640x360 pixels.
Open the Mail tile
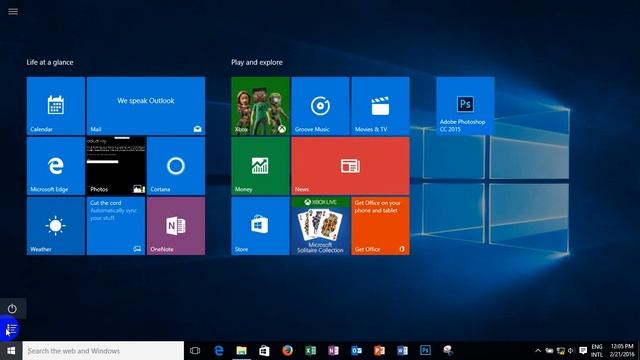tap(146, 106)
